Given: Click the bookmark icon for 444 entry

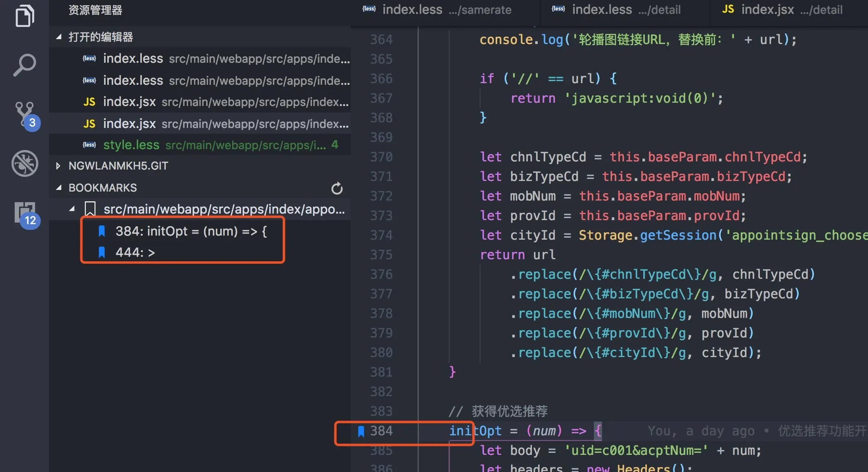Looking at the screenshot, I should click(x=102, y=253).
